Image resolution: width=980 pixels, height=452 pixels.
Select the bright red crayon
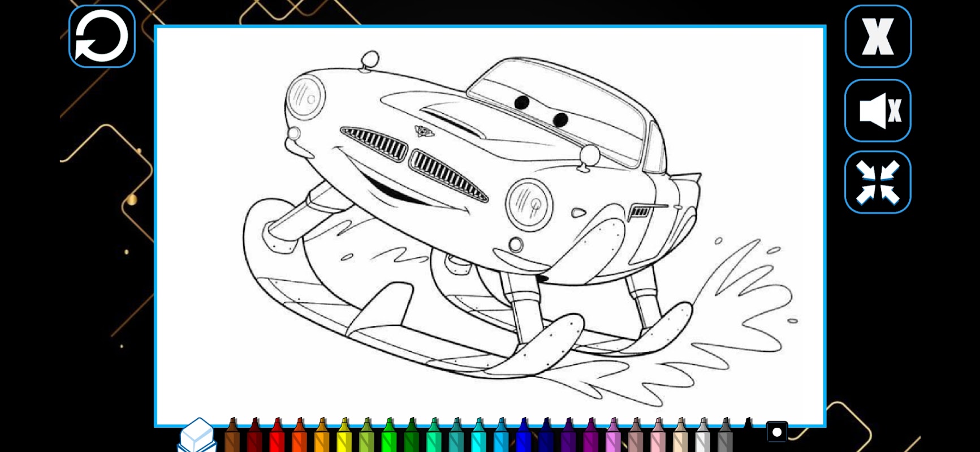[277, 436]
